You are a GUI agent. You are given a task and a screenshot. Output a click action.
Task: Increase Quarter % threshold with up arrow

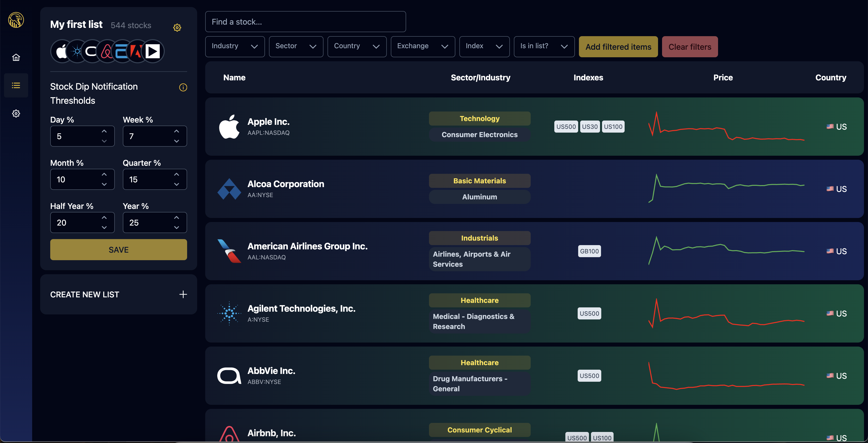(x=177, y=174)
